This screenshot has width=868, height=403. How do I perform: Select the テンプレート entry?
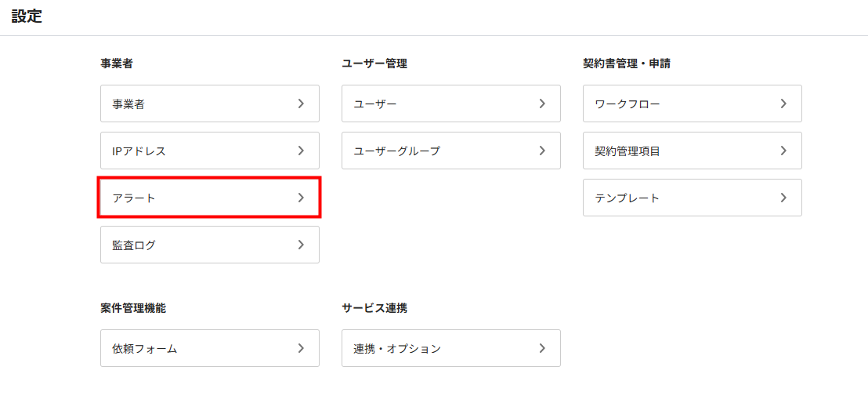[x=693, y=198]
